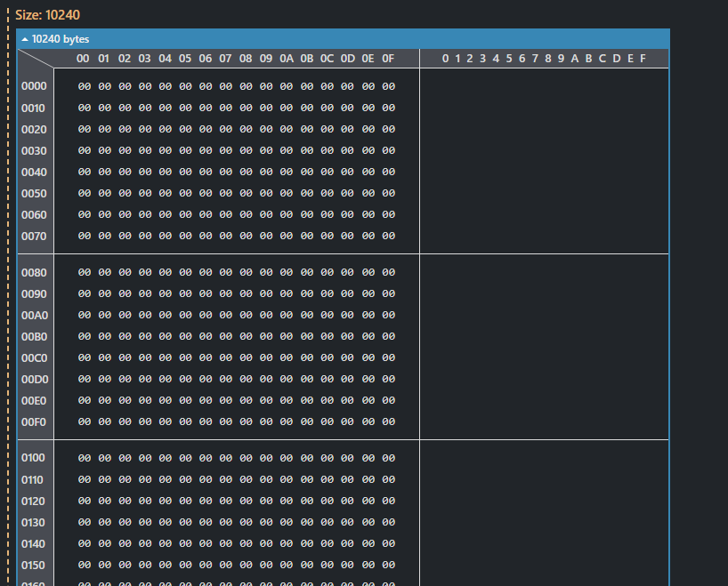The height and width of the screenshot is (586, 728).
Task: Click hex column header 08
Action: pos(246,59)
